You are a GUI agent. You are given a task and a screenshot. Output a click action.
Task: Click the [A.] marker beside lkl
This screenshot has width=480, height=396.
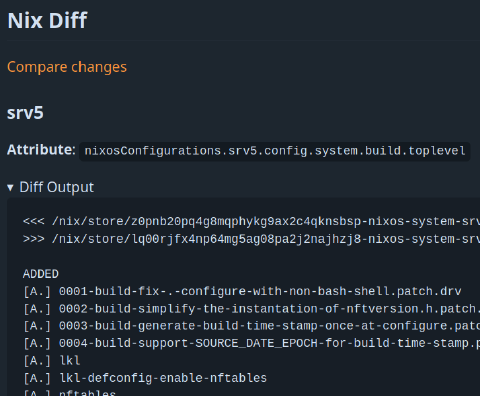click(x=37, y=361)
